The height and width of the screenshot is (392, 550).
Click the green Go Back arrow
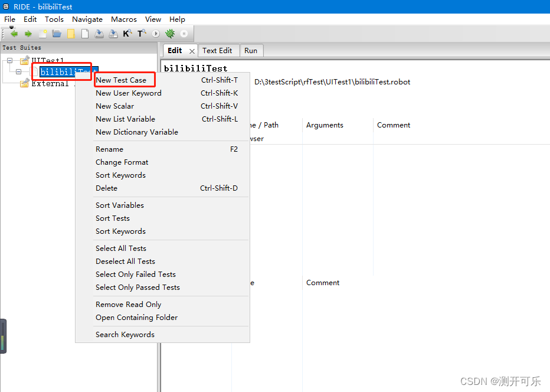coord(14,34)
